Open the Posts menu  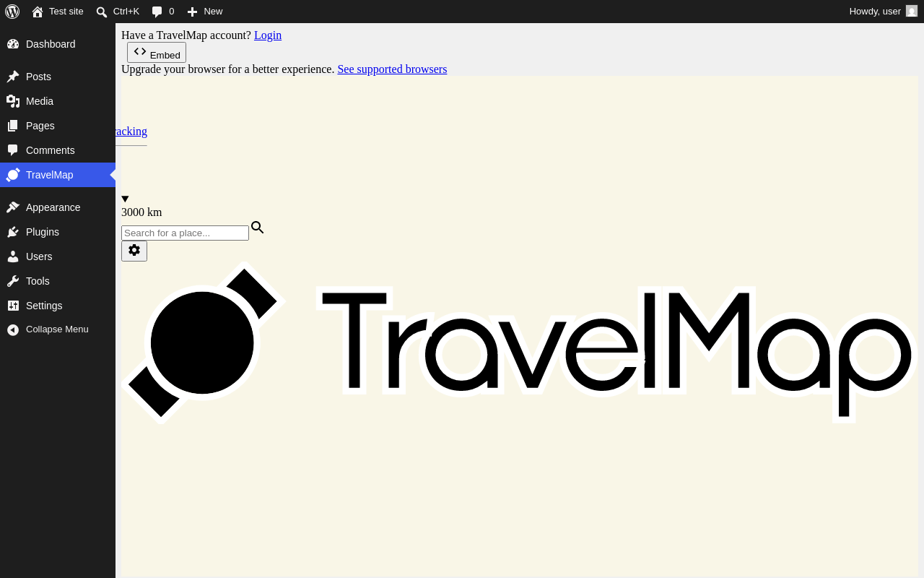pos(58,77)
